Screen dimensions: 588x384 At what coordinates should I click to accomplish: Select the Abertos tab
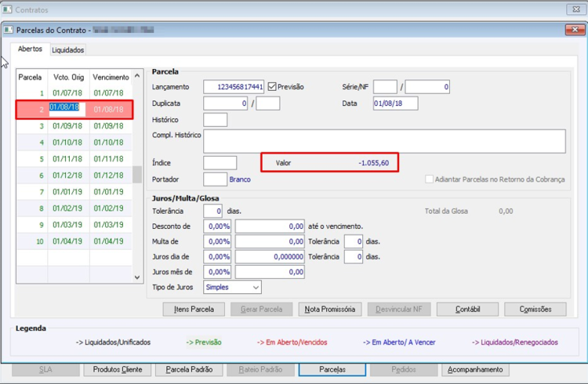point(30,49)
